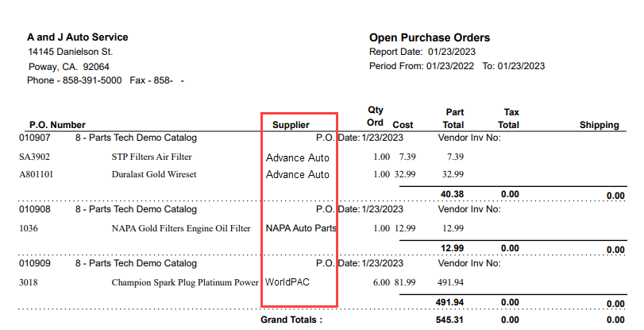Viewport: 644px width, 330px height.
Task: Click the WorldPAC supplier entry
Action: tap(289, 281)
